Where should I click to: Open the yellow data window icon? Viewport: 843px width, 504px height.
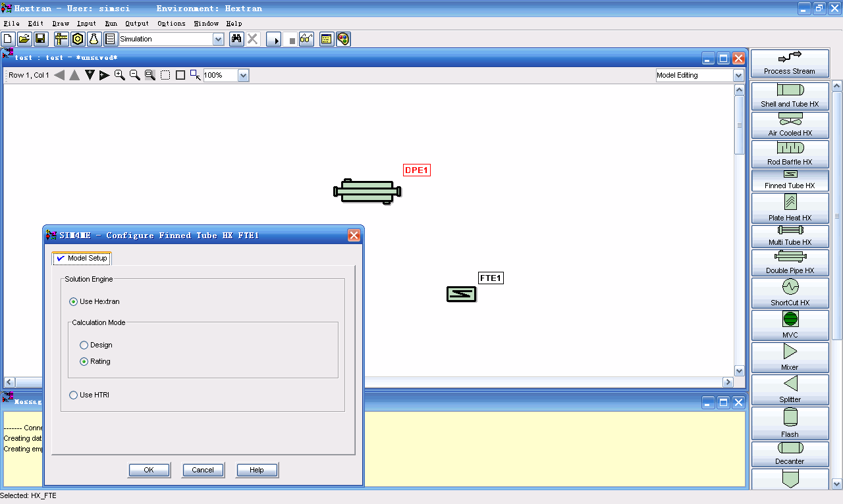(x=327, y=39)
